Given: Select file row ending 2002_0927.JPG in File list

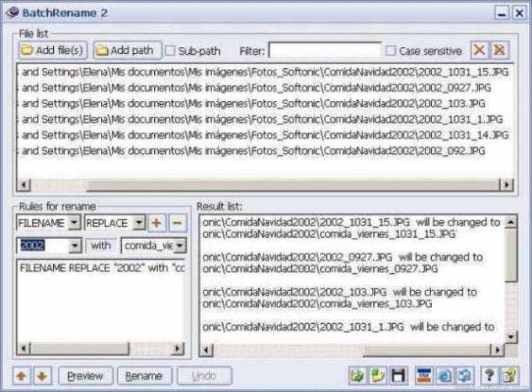Looking at the screenshot, I should tap(264, 88).
